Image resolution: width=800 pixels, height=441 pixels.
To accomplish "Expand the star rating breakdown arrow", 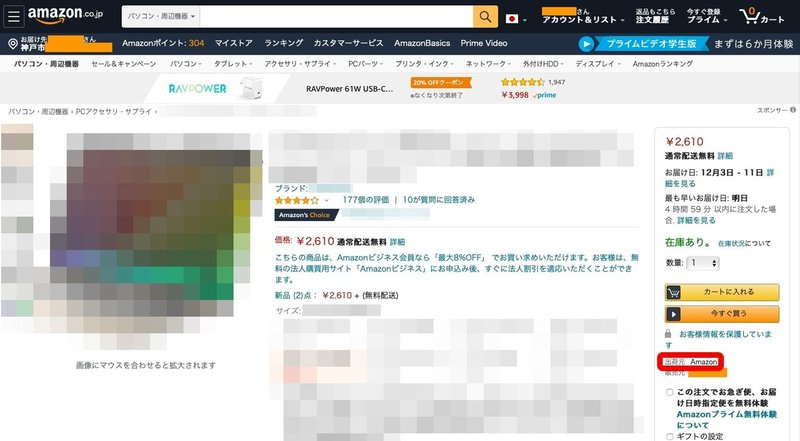I will pos(327,201).
